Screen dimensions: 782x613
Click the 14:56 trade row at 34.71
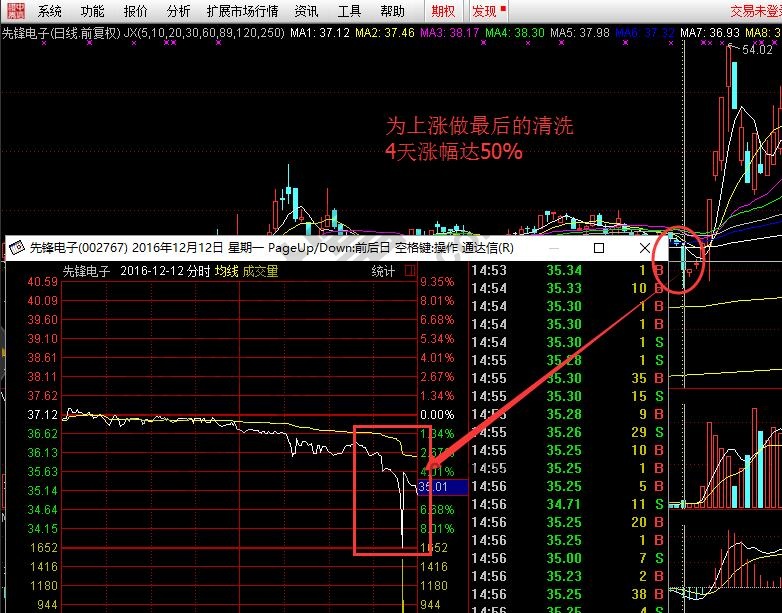point(568,504)
